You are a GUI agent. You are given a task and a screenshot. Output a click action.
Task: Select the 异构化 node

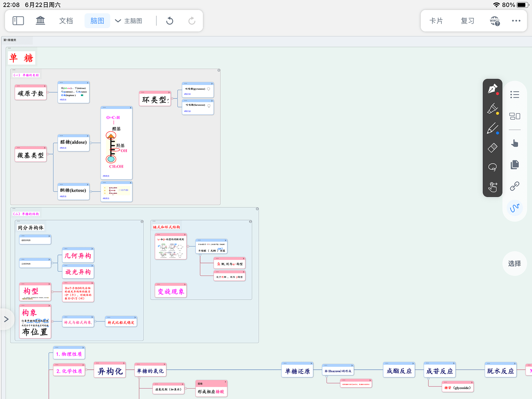110,370
